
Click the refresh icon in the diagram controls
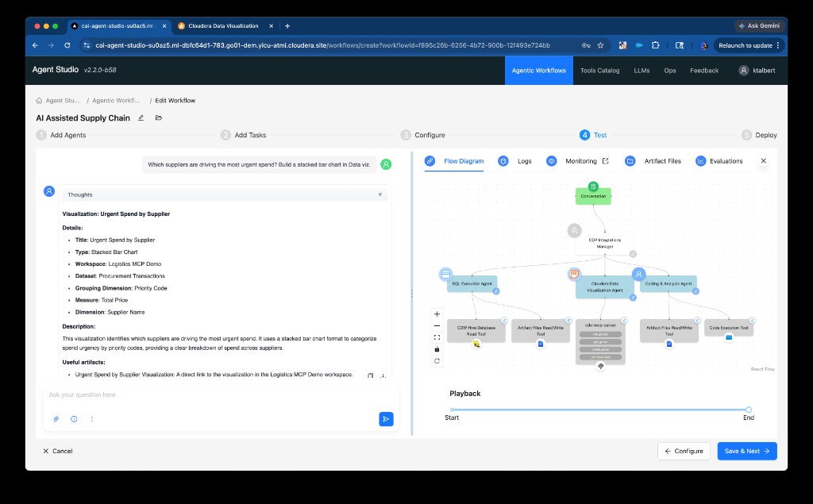point(437,361)
